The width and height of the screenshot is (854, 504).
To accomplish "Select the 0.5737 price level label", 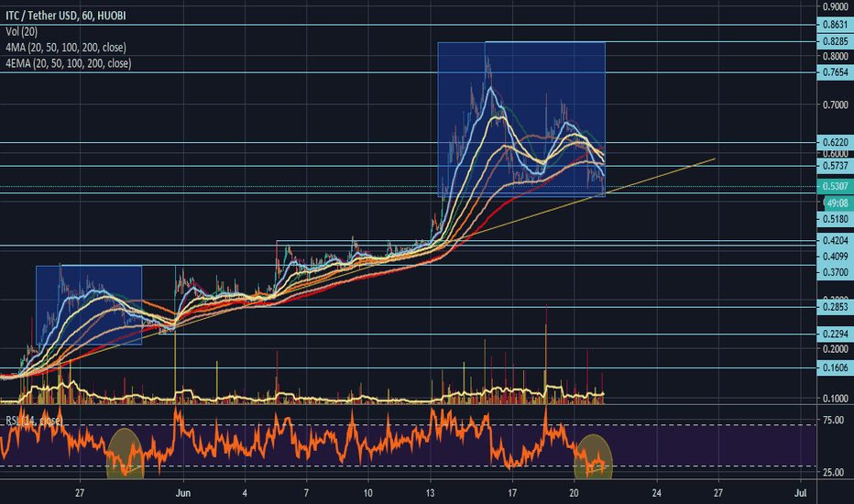I will (835, 166).
